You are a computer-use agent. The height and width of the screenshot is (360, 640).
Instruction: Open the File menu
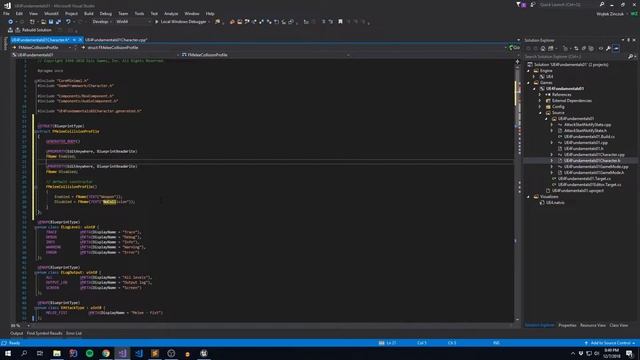[x=6, y=13]
